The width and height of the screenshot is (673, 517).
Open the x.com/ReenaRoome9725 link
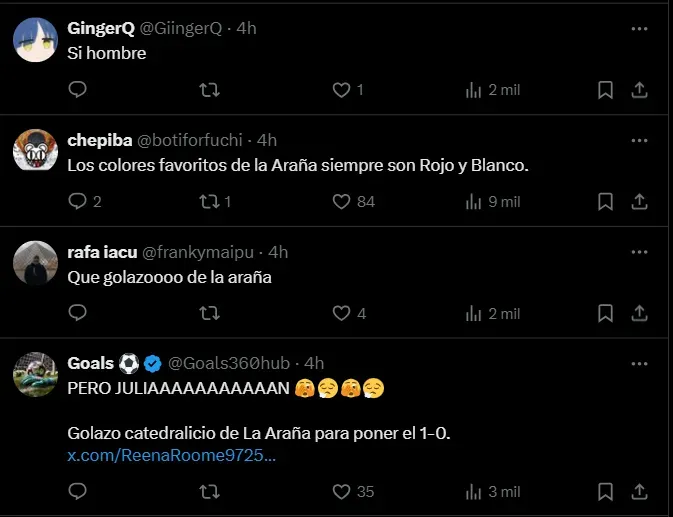pyautogui.click(x=171, y=456)
